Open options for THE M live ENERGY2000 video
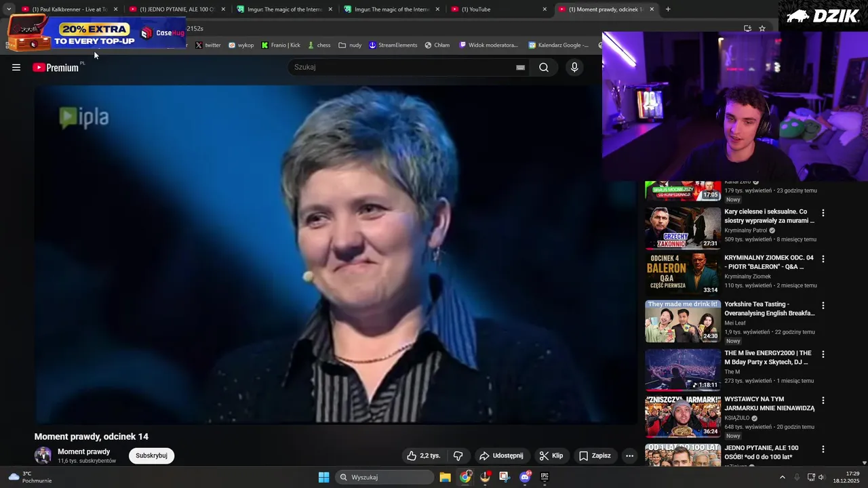The image size is (868, 488). 823,354
